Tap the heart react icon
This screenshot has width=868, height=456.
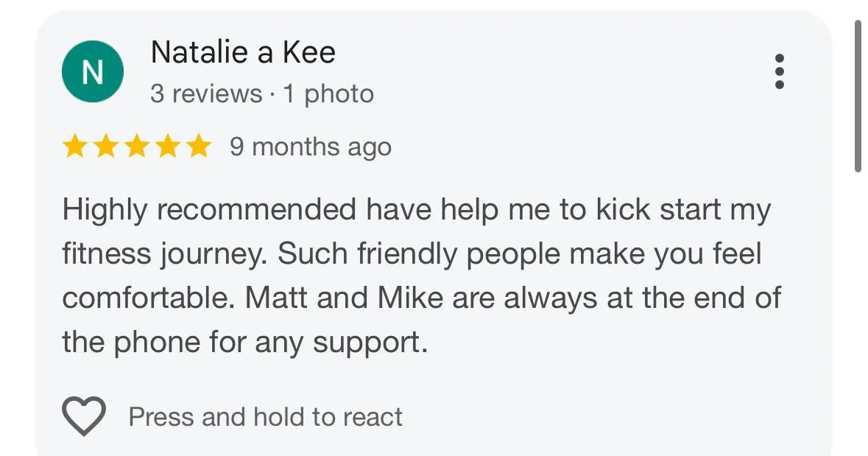pos(83,417)
